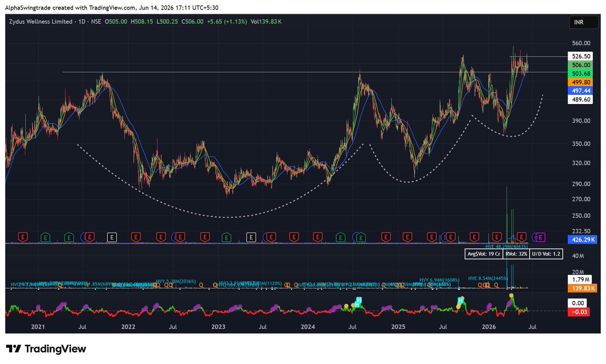Click the 40M volume axis label
This screenshot has height=364, width=606.
(579, 256)
